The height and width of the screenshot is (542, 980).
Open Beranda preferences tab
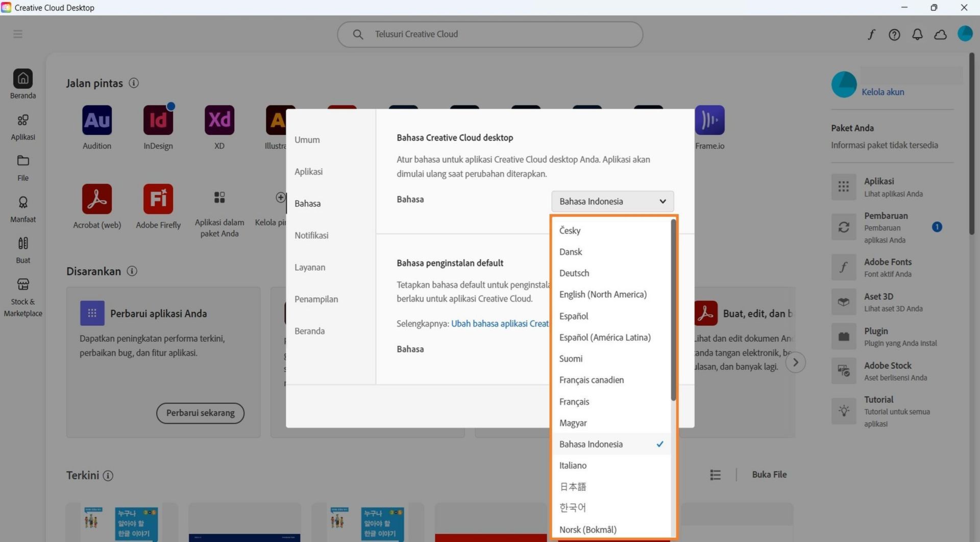pos(309,331)
